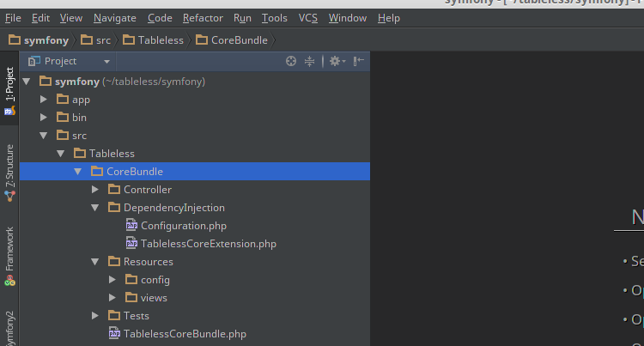Click the Resources folder icon

(113, 262)
